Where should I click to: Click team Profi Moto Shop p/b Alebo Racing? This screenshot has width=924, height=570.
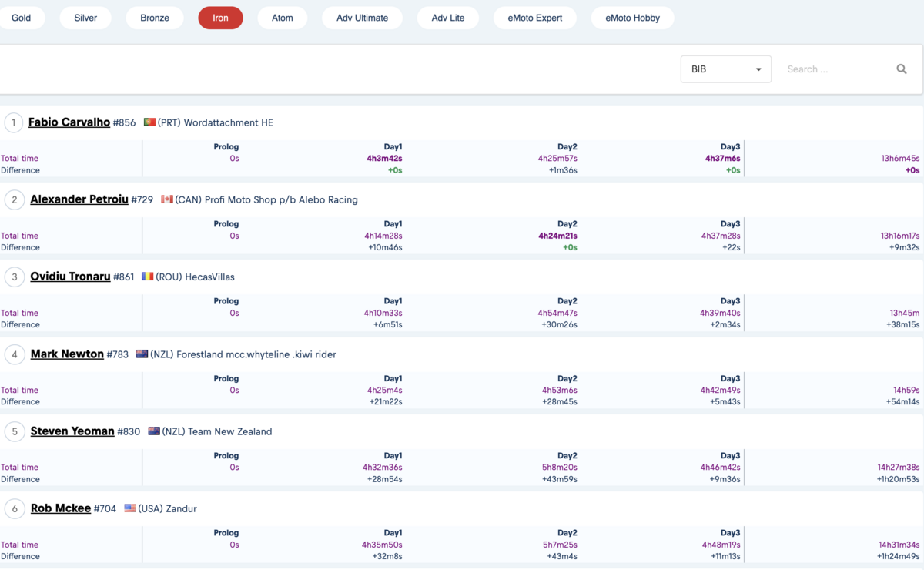coord(282,200)
